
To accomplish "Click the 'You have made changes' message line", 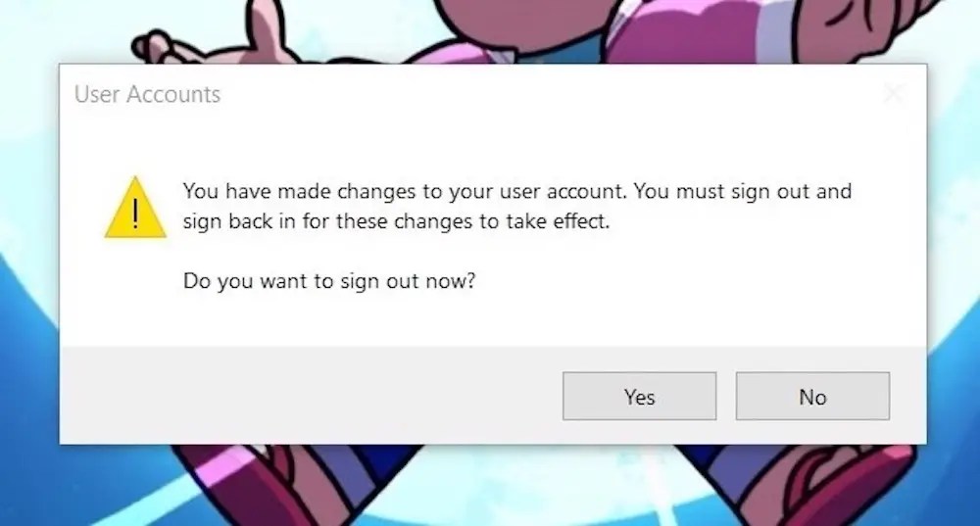I will tap(516, 191).
